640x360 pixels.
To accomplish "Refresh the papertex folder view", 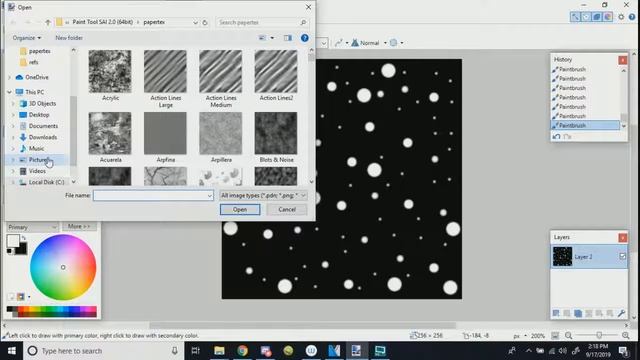I will (205, 22).
